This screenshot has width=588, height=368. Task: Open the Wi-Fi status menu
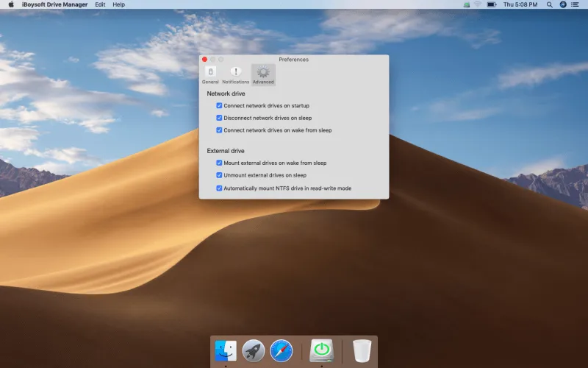pos(478,4)
